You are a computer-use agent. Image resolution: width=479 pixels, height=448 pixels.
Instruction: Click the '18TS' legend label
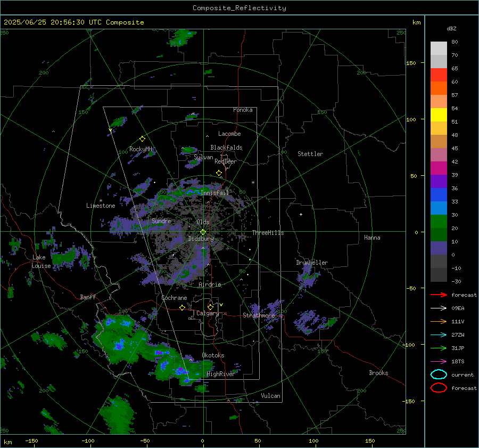pos(458,362)
